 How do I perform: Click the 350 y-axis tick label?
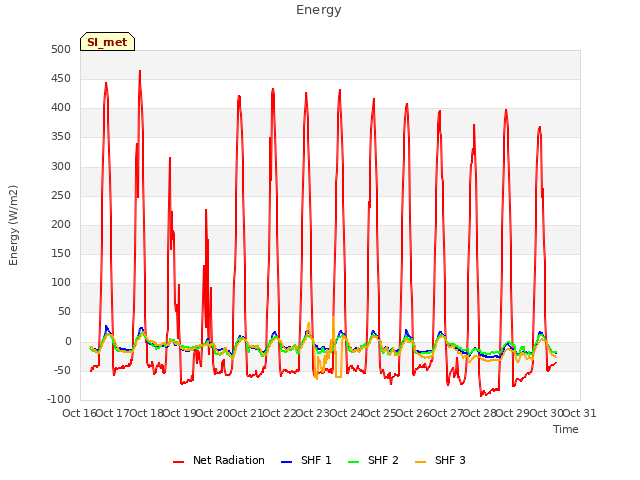point(61,137)
